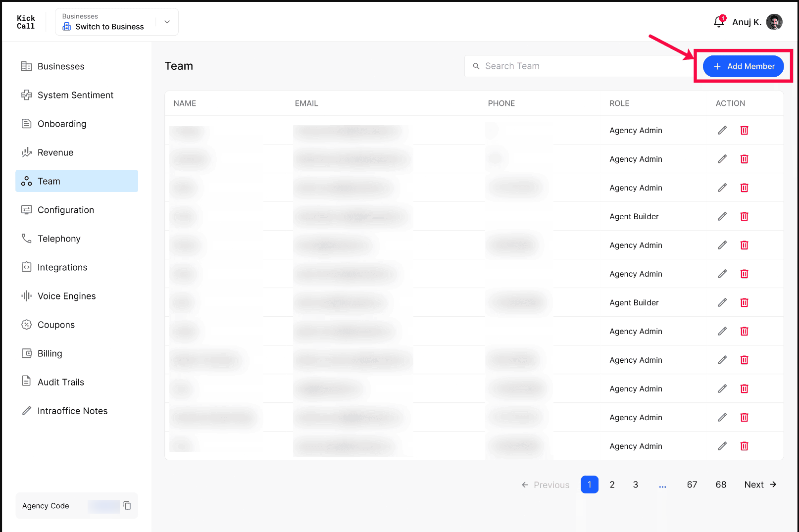The image size is (799, 532).
Task: Open the Businesses sidebar item
Action: pos(77,66)
